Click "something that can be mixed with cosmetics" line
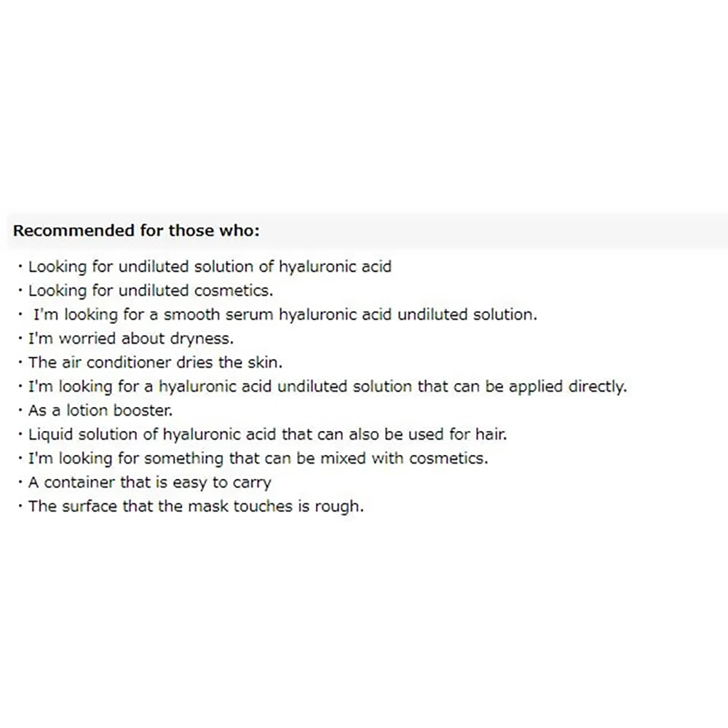The height and width of the screenshot is (728, 728). pyautogui.click(x=258, y=459)
